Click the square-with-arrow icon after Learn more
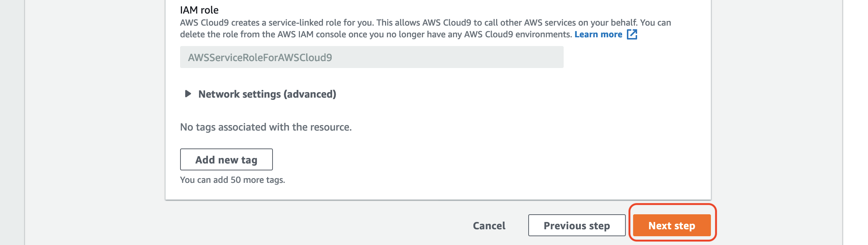The image size is (868, 245). pos(632,34)
